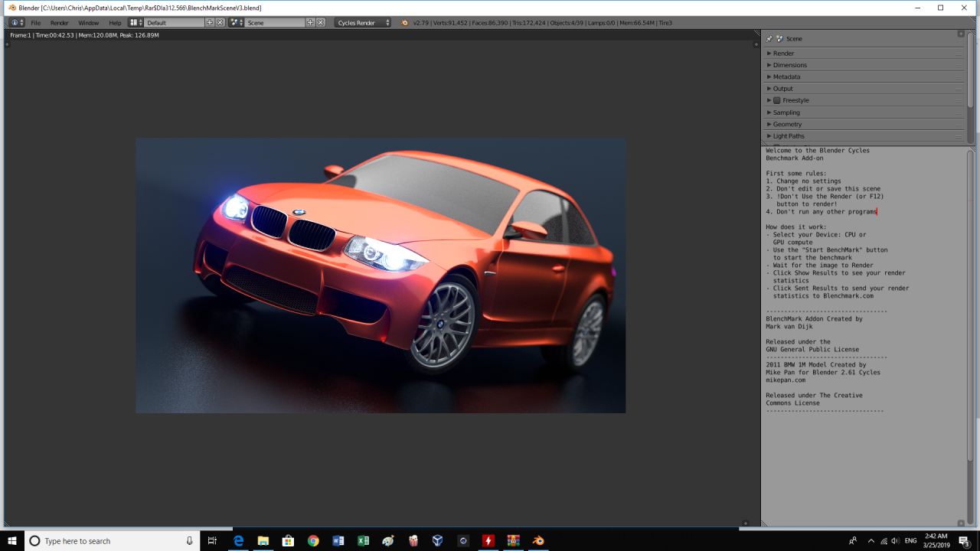
Task: Add a new scene with plus icon
Action: pos(310,23)
